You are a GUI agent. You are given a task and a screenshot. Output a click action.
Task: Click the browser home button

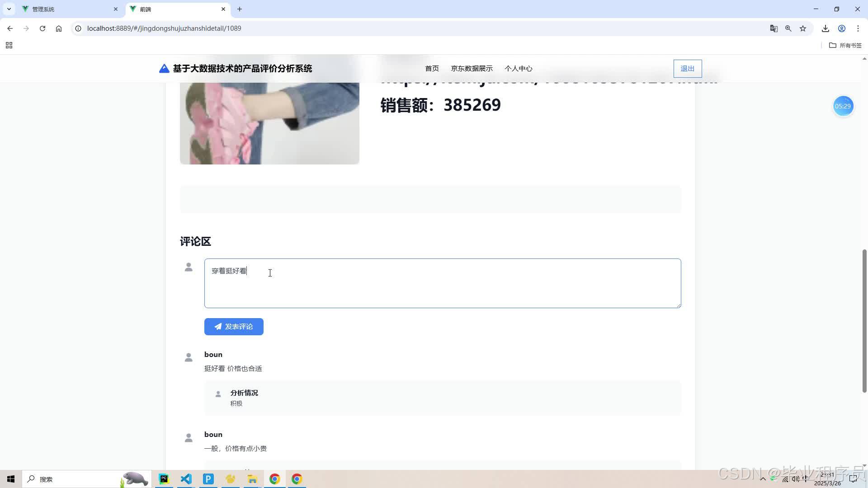(x=59, y=28)
